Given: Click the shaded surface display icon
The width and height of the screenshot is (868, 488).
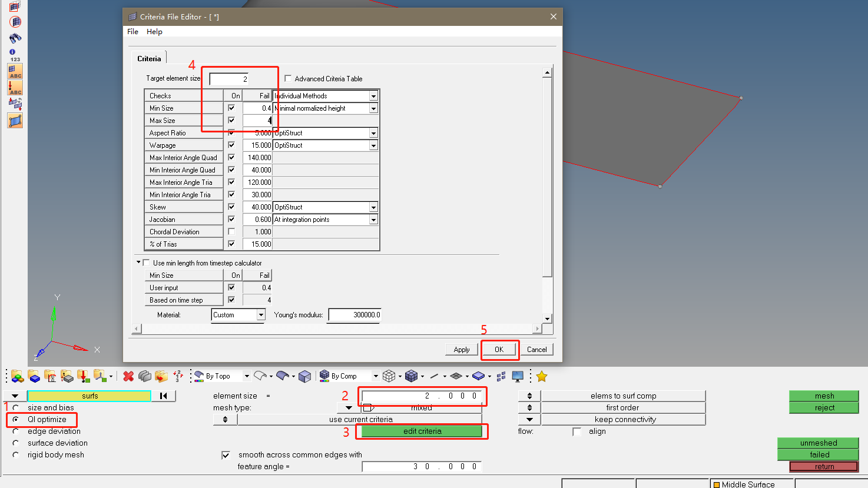Looking at the screenshot, I should [x=283, y=376].
